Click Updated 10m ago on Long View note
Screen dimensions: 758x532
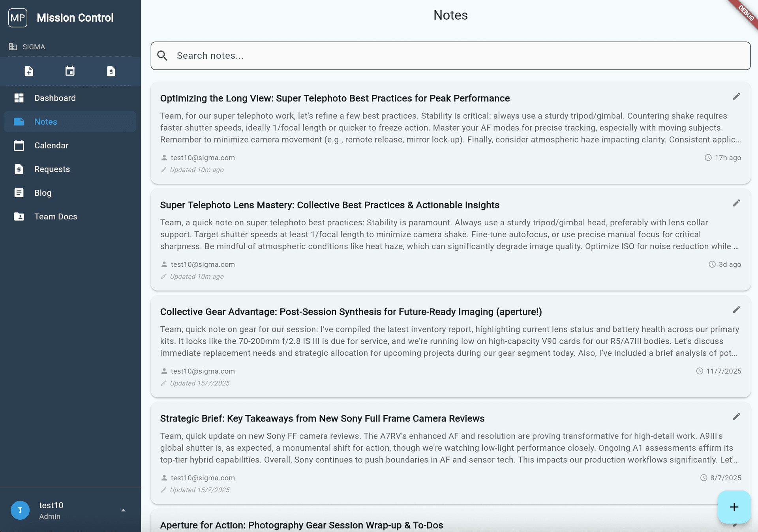197,170
